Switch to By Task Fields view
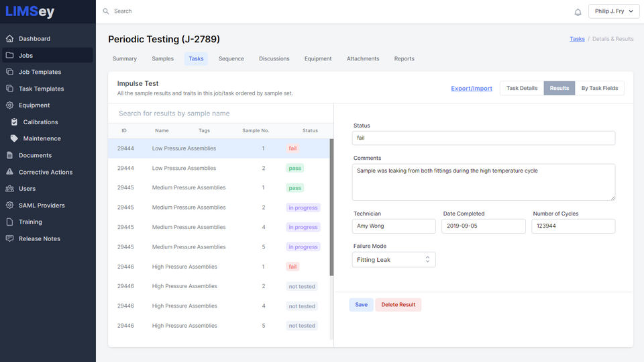Image resolution: width=644 pixels, height=362 pixels. click(600, 88)
